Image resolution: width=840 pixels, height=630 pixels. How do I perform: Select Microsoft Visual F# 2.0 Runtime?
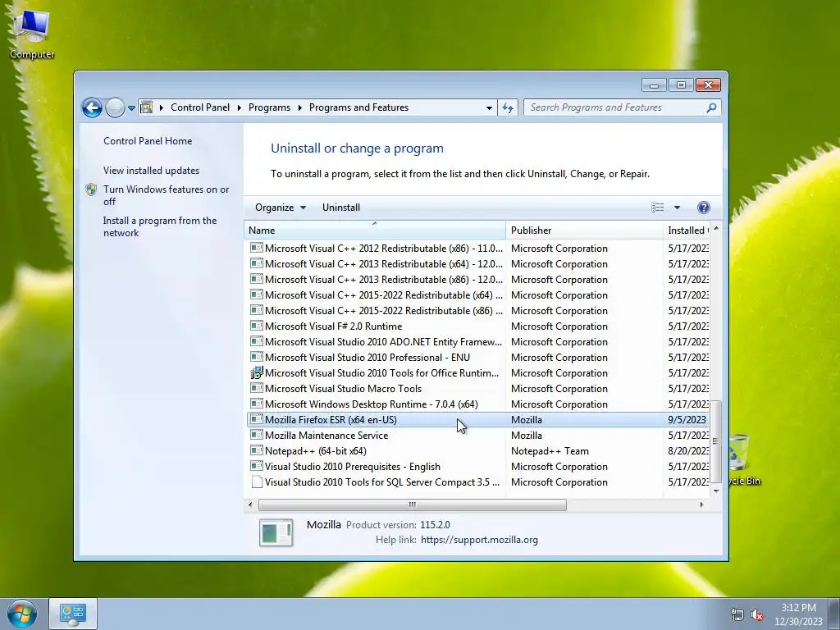tap(478, 326)
